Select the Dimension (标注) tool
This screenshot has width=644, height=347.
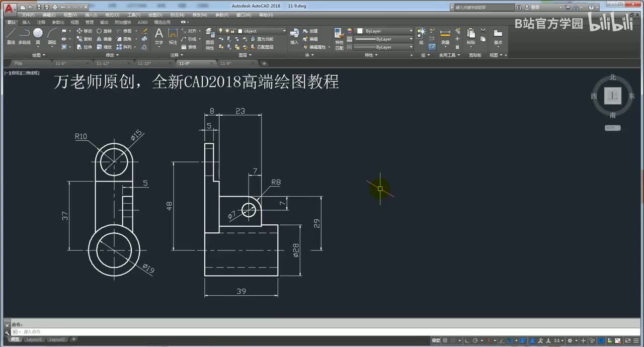tap(173, 36)
